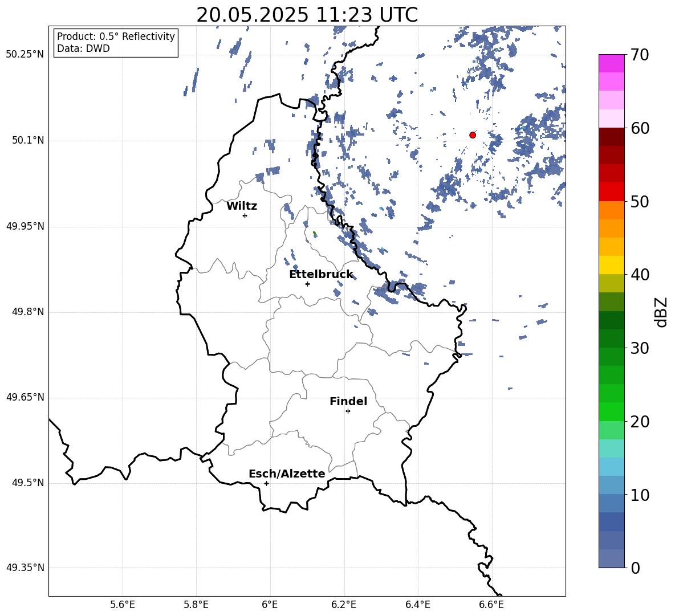Click the 6.2°E longitude label
Viewport: 675px width, 616px height.
coord(344,605)
